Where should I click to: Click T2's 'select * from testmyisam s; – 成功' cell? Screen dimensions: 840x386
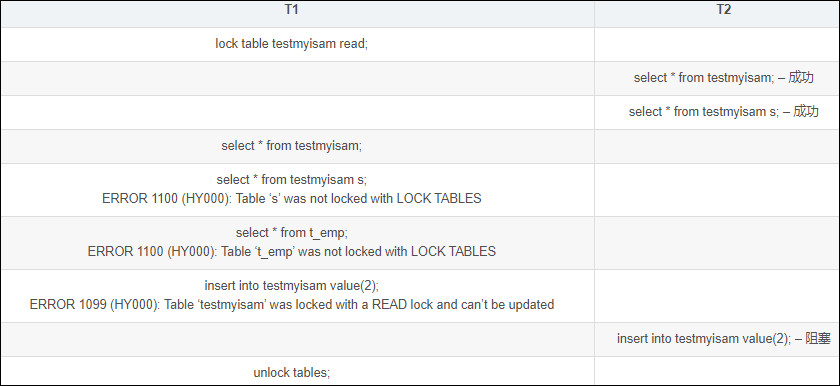(717, 112)
